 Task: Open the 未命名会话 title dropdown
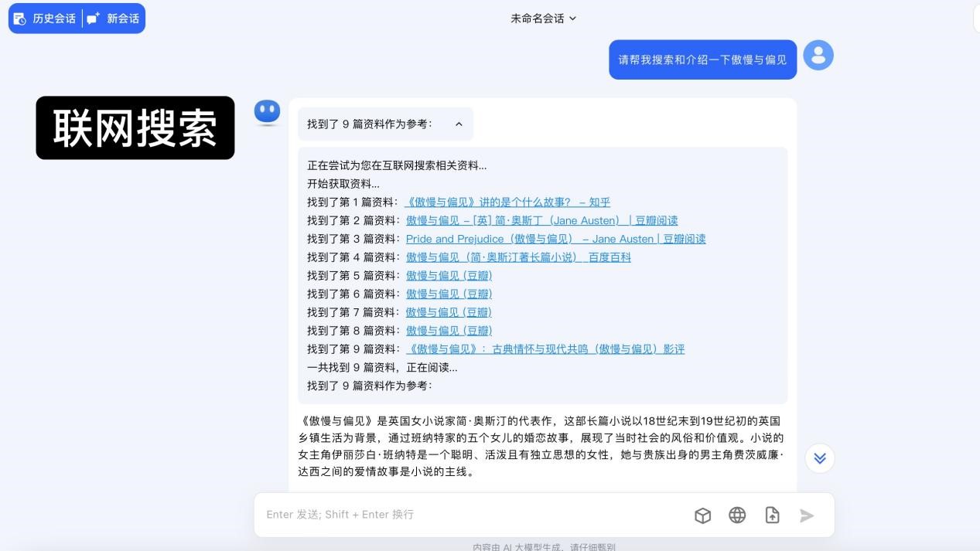[543, 19]
